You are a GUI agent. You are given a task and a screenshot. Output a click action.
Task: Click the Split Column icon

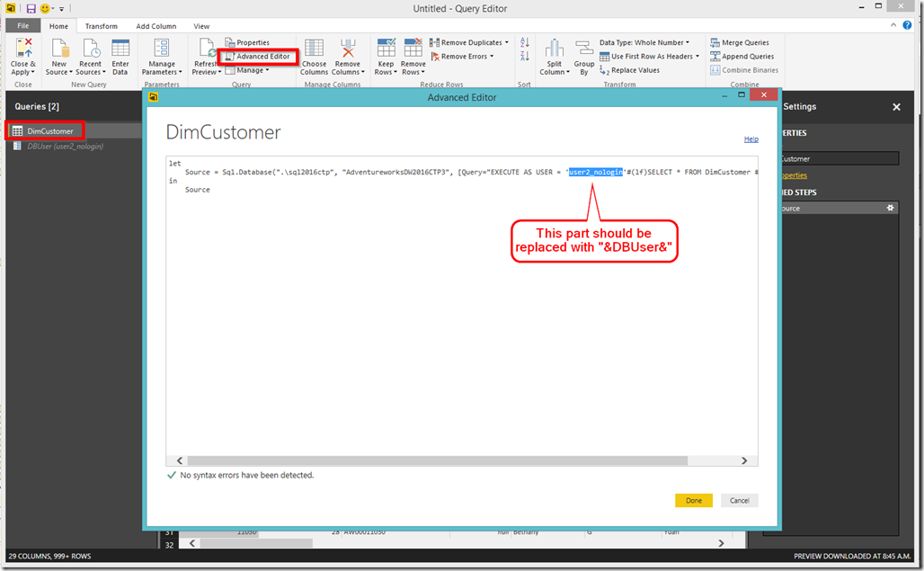554,48
